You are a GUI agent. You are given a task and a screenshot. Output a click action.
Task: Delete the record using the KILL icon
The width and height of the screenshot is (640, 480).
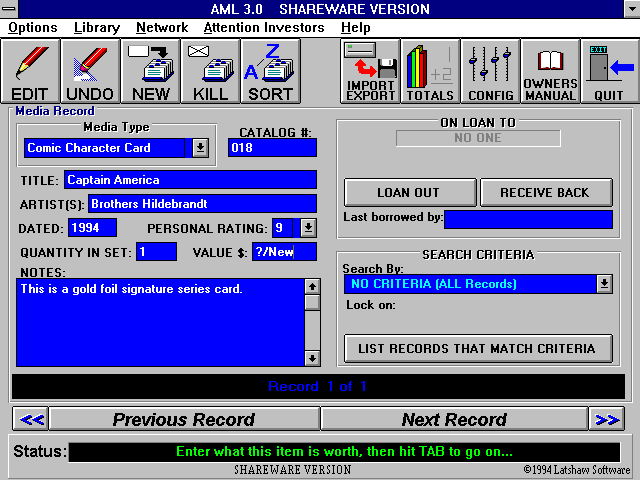pos(210,71)
